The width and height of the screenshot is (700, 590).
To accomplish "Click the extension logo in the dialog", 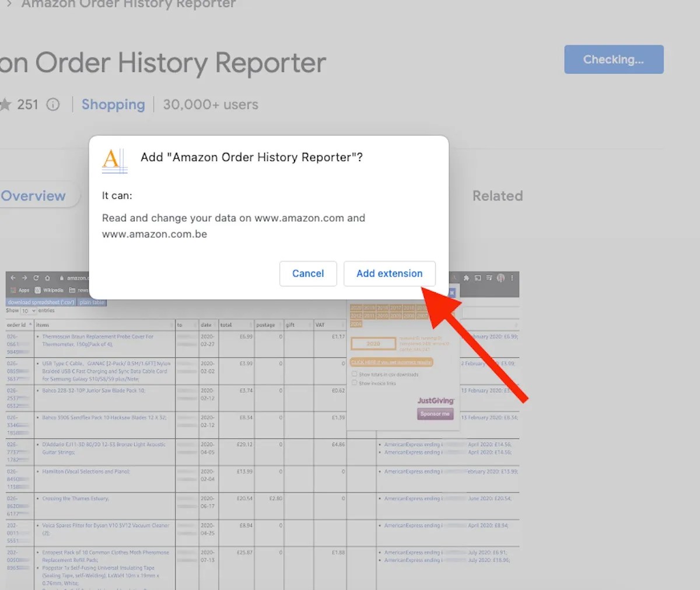I will coord(114,160).
